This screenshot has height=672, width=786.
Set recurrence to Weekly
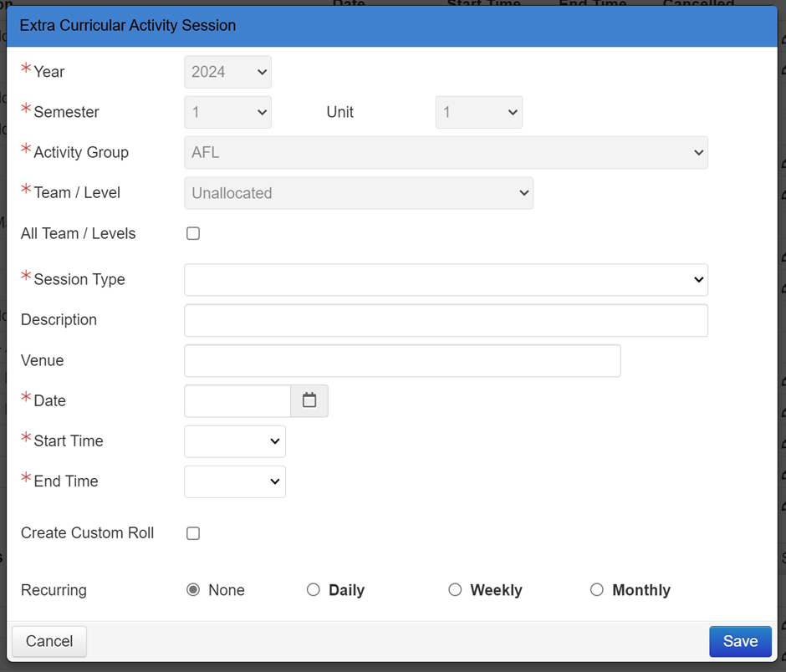(455, 590)
